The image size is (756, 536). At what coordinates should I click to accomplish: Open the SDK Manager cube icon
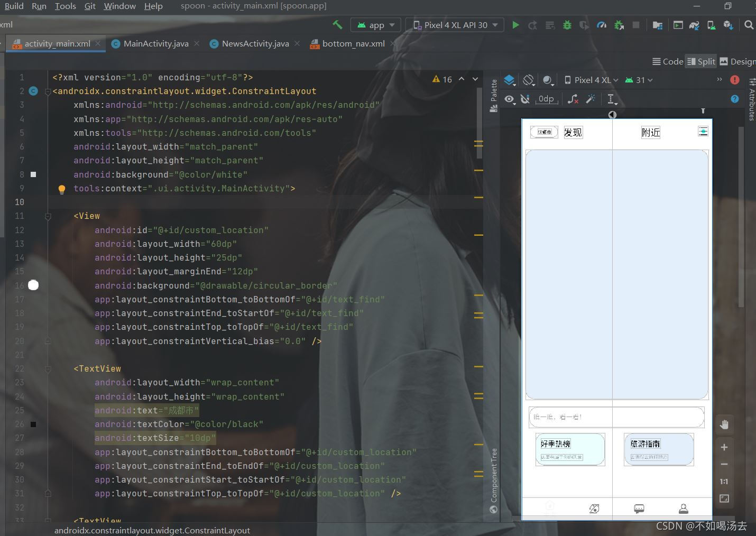tap(729, 25)
